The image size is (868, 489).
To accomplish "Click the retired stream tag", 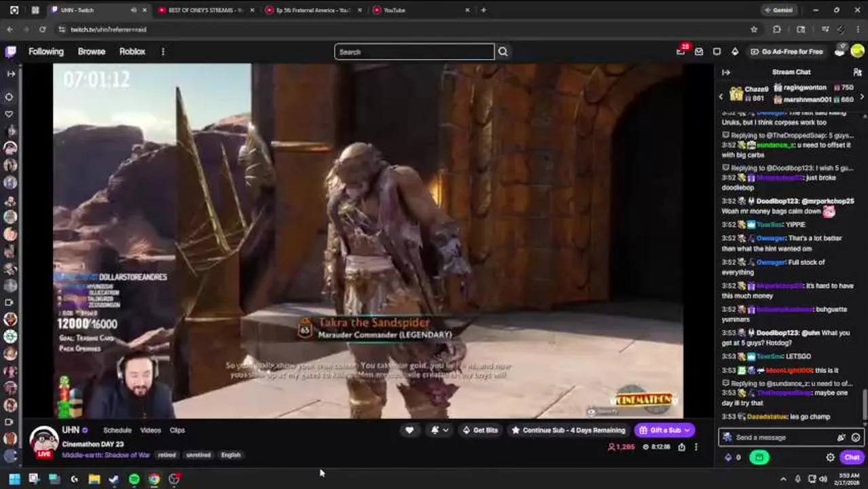I will (167, 455).
